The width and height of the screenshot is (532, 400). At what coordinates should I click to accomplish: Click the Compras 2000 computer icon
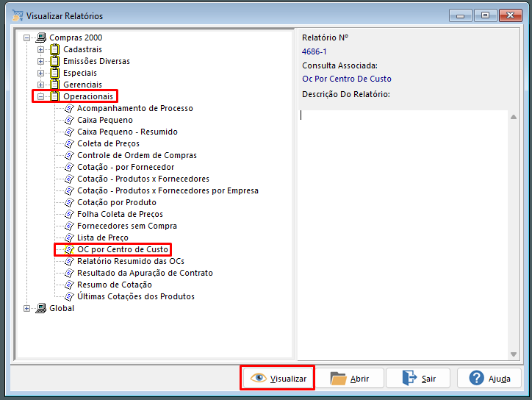(41, 37)
